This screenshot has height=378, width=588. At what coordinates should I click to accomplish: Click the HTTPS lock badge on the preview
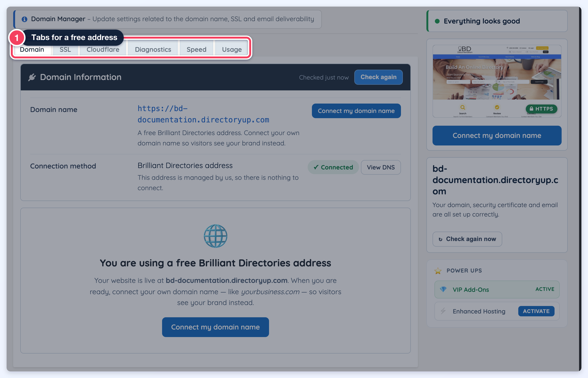(541, 109)
